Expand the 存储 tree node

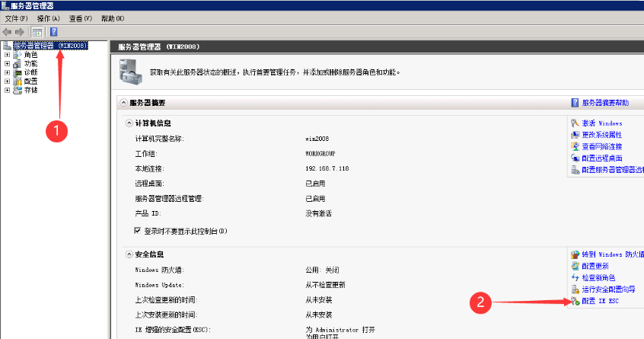(7, 91)
